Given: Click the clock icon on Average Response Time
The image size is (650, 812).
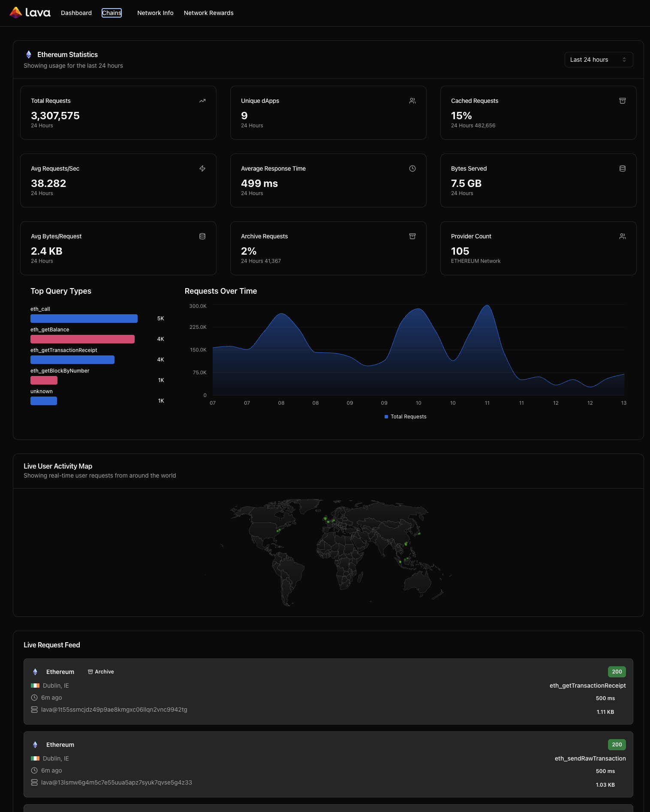Looking at the screenshot, I should click(x=412, y=168).
